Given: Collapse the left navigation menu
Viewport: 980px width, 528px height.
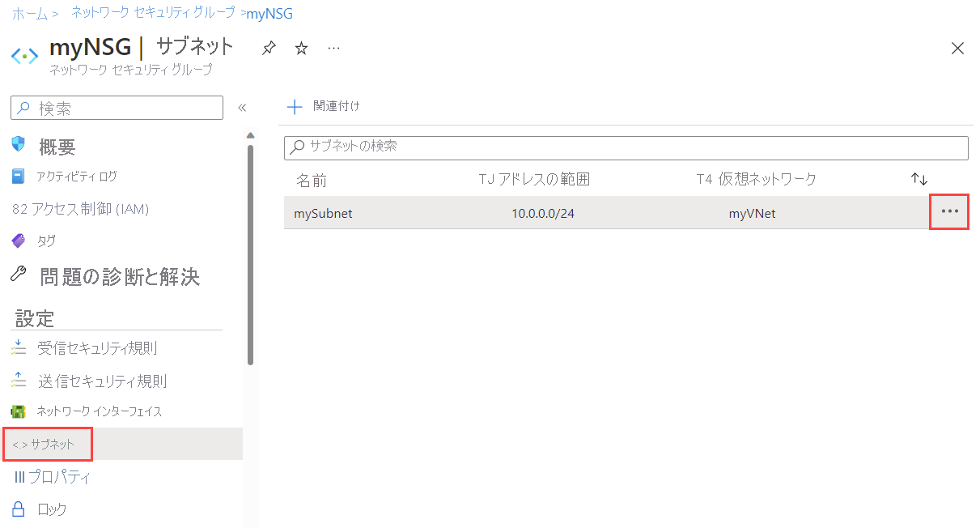Looking at the screenshot, I should coord(241,108).
